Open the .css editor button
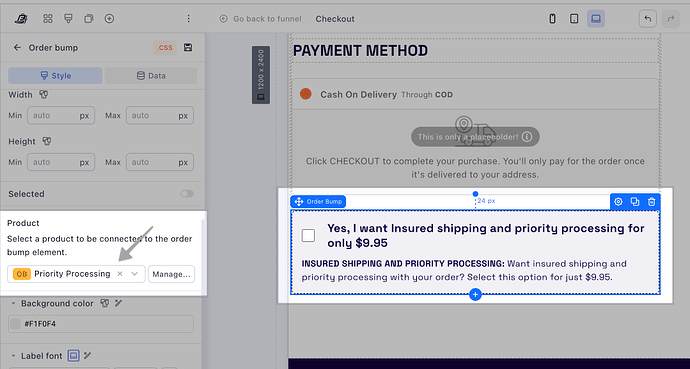This screenshot has height=369, width=690. (x=165, y=47)
